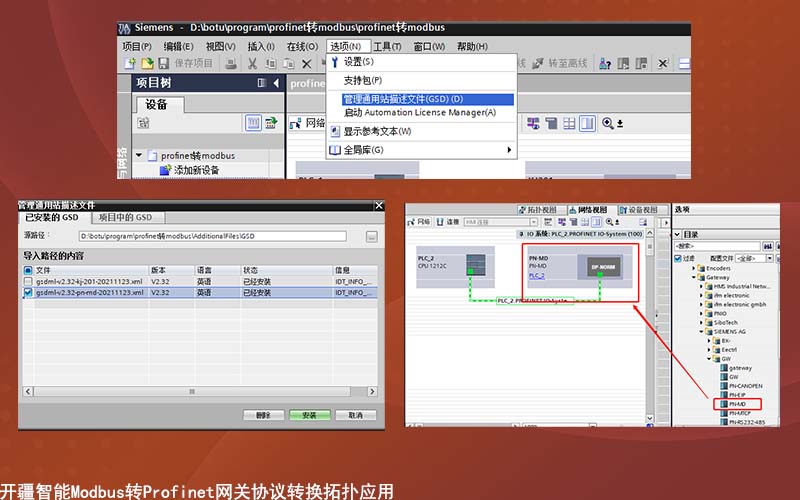
Task: Click the PLC_2 CPU 1212C device block
Action: pyautogui.click(x=455, y=266)
